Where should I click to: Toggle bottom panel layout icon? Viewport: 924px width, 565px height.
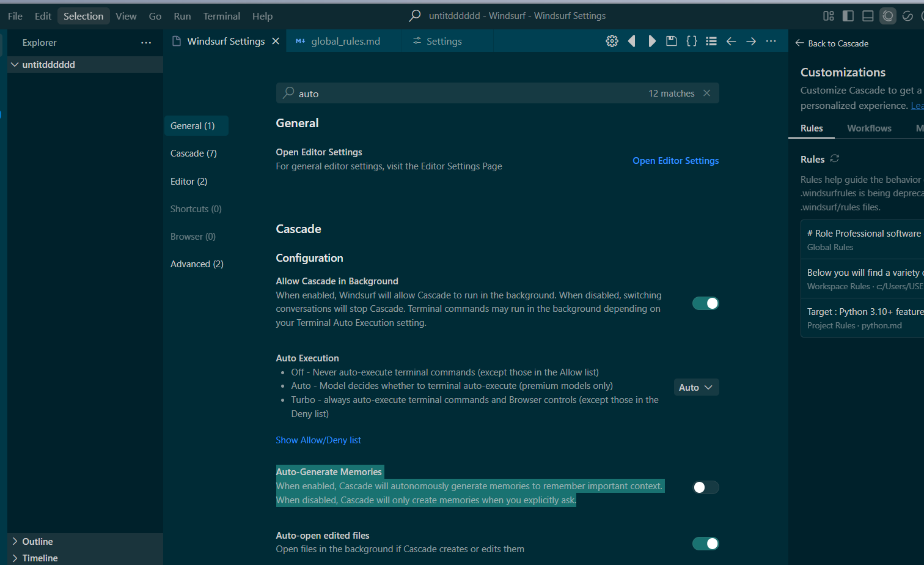[x=868, y=16]
